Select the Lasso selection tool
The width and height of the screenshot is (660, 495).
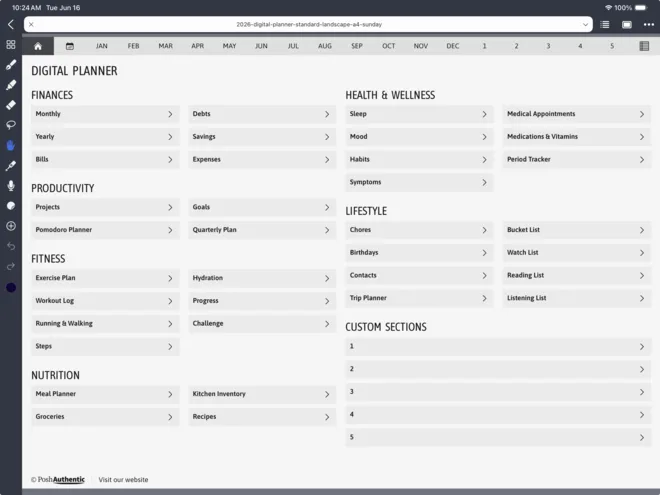(x=11, y=125)
